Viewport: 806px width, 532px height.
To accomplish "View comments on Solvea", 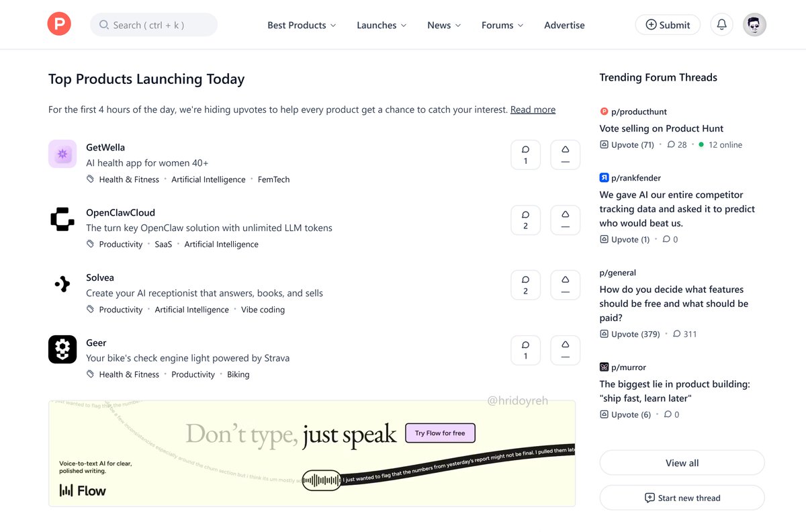I will (x=525, y=285).
